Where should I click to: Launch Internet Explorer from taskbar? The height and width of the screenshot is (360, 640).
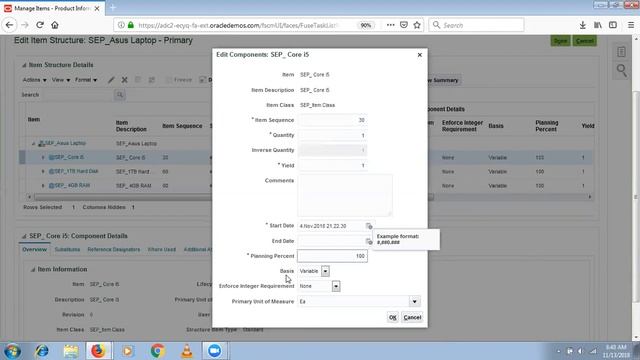42,351
